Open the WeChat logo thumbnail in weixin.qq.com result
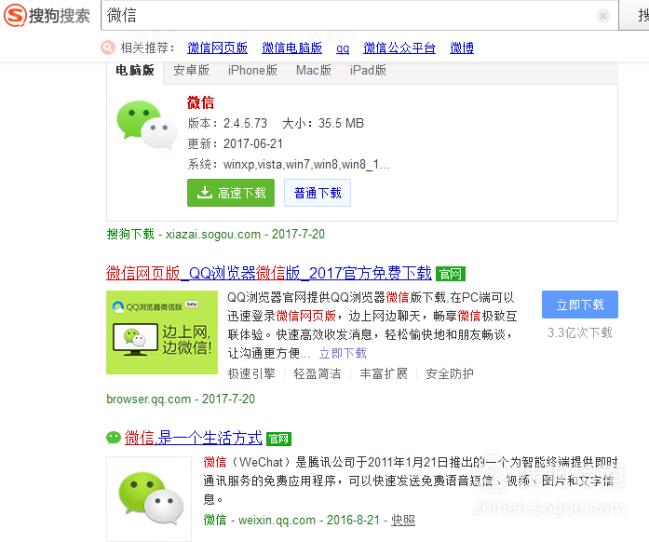 (x=149, y=499)
